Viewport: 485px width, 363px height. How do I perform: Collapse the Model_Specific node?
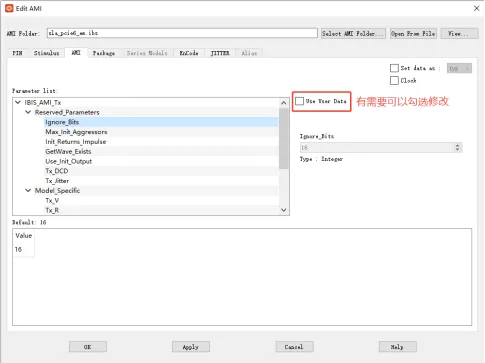click(x=28, y=190)
